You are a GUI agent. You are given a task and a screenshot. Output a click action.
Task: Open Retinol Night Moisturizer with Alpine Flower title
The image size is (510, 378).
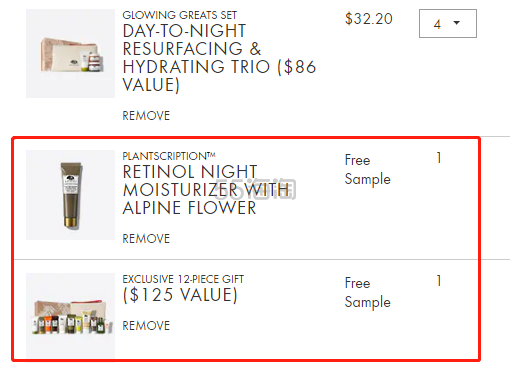tap(206, 190)
